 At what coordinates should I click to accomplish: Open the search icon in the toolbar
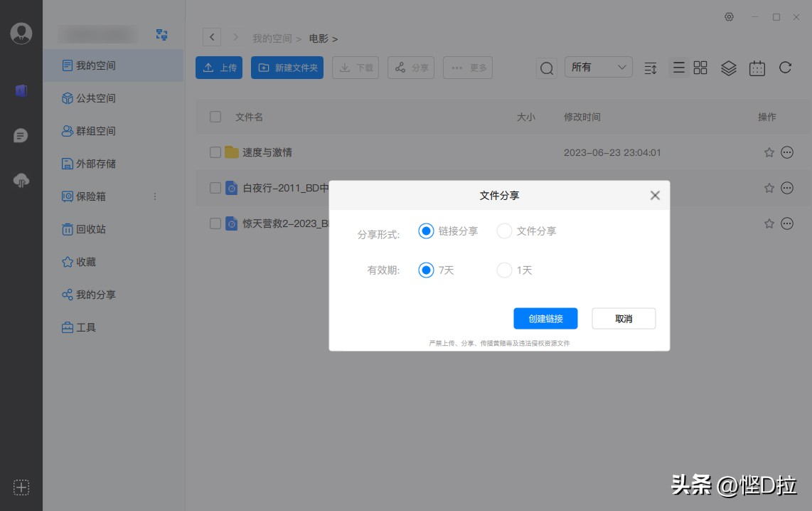tap(545, 67)
